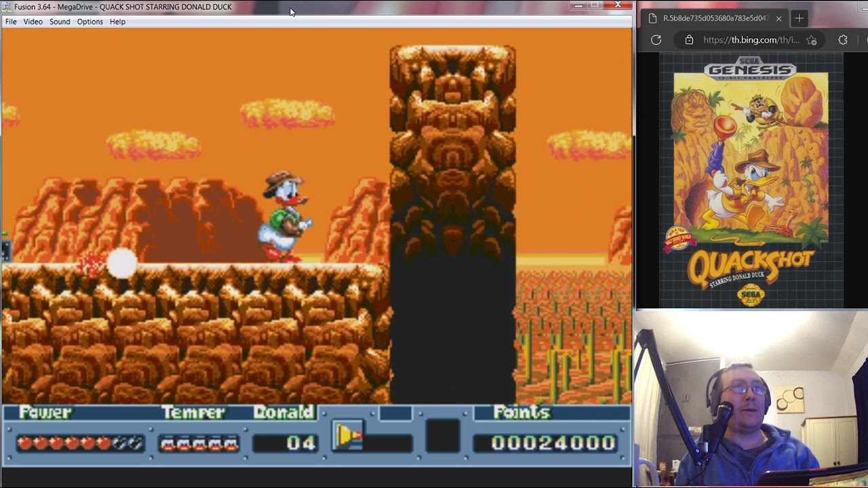Click the white ball projectile on ledge
The image size is (868, 488).
[x=122, y=264]
